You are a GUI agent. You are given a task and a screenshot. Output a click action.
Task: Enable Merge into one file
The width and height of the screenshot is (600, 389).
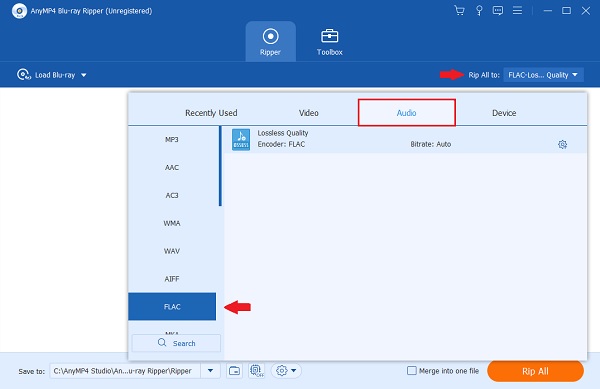pyautogui.click(x=412, y=371)
